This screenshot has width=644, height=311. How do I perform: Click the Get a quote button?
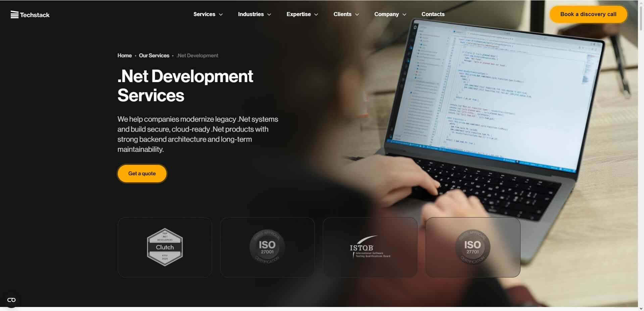click(142, 174)
